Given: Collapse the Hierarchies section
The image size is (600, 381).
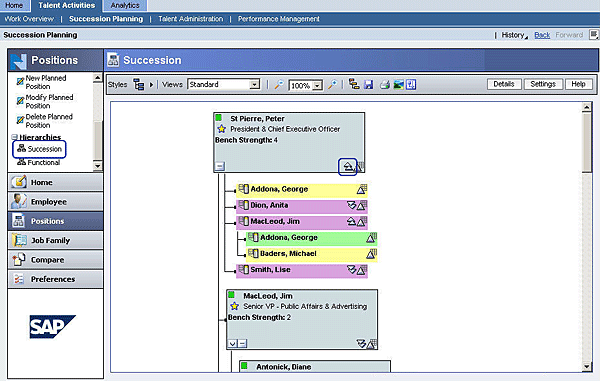Looking at the screenshot, I should click(x=15, y=137).
